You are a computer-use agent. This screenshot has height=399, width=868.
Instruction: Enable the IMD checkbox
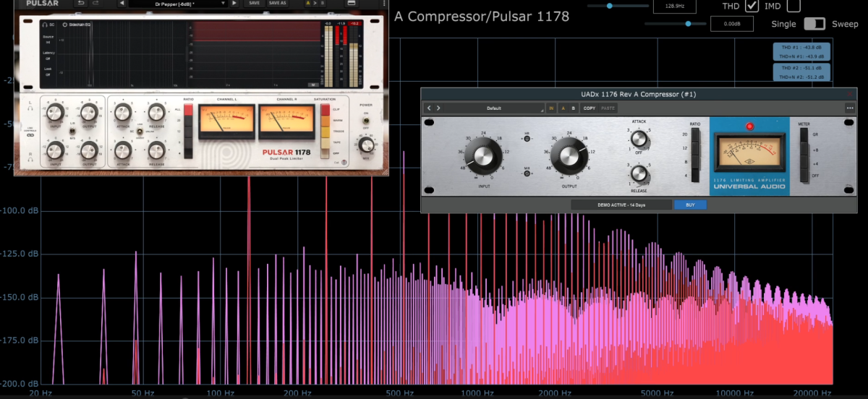(793, 6)
